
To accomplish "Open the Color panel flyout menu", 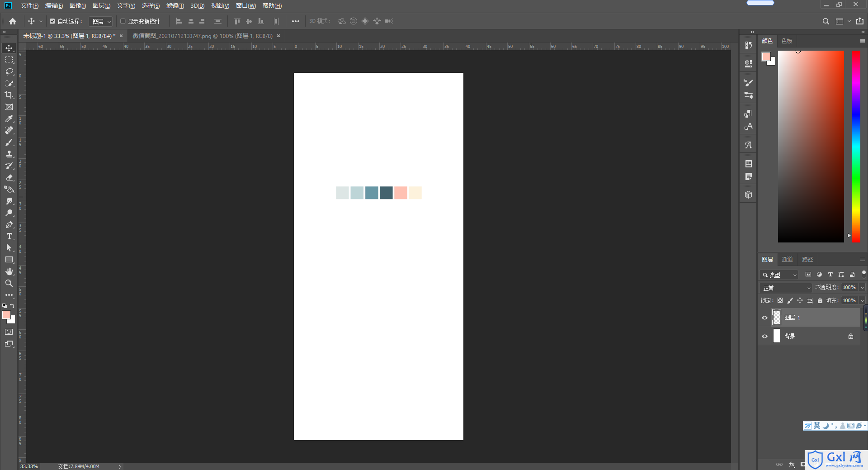I will click(x=862, y=41).
